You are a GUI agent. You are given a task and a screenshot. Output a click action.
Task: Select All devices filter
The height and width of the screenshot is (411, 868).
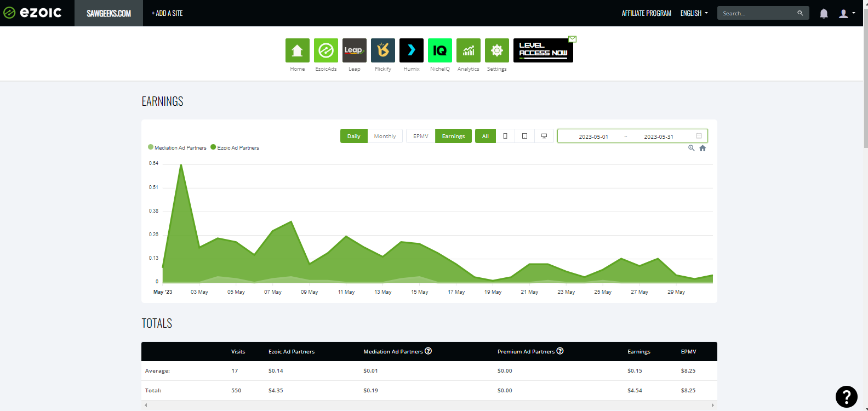[x=485, y=136]
